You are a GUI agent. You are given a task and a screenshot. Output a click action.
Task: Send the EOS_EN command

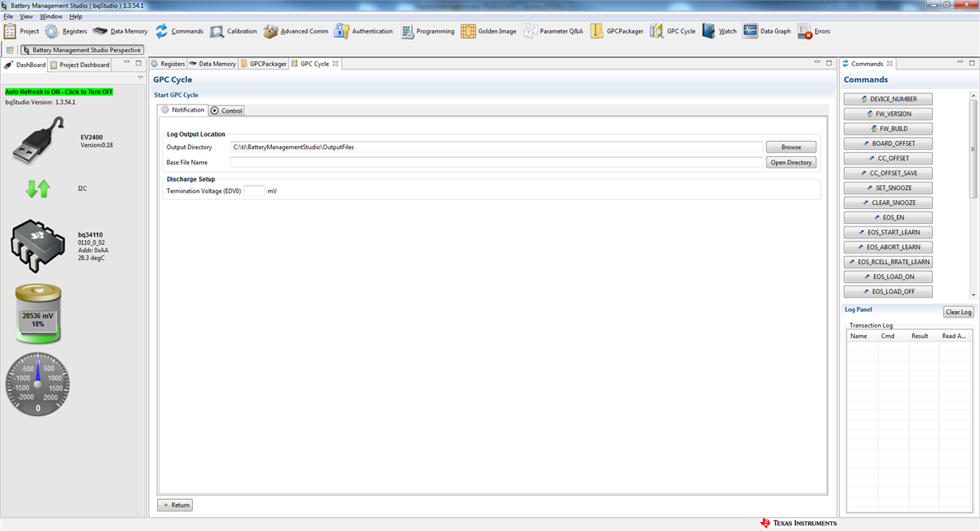pos(888,217)
